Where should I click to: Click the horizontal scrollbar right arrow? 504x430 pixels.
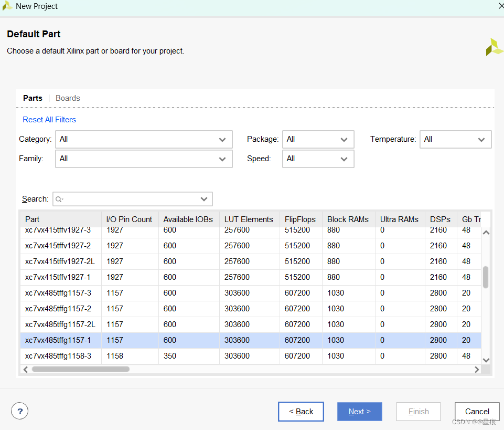[477, 370]
